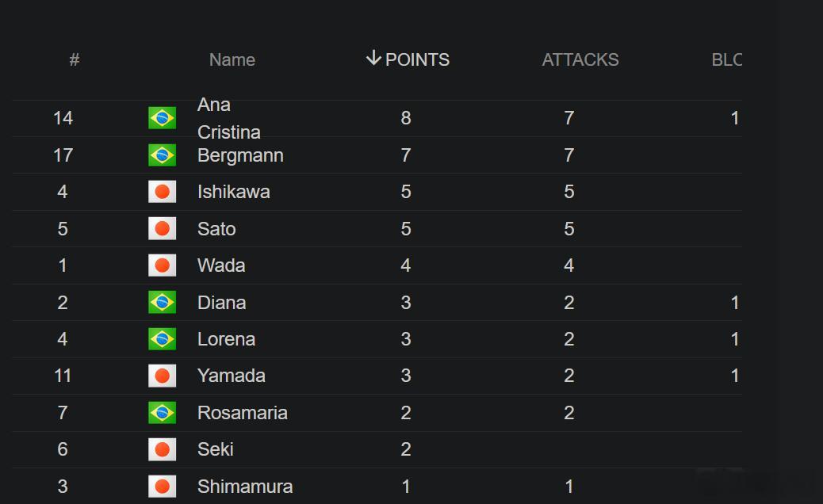Viewport: 823px width, 504px height.
Task: Sort table by ATTACKS column header
Action: [580, 59]
